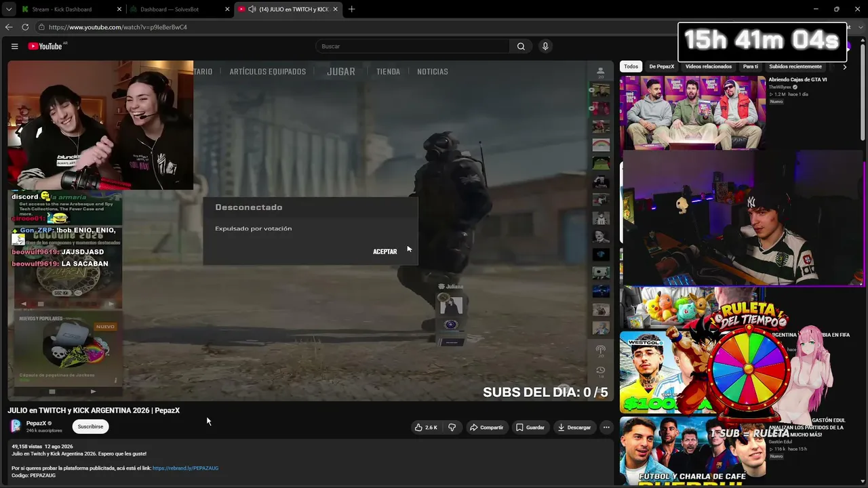The height and width of the screenshot is (488, 868).
Task: Select the Subidos recientemente filter chip
Action: (795, 66)
